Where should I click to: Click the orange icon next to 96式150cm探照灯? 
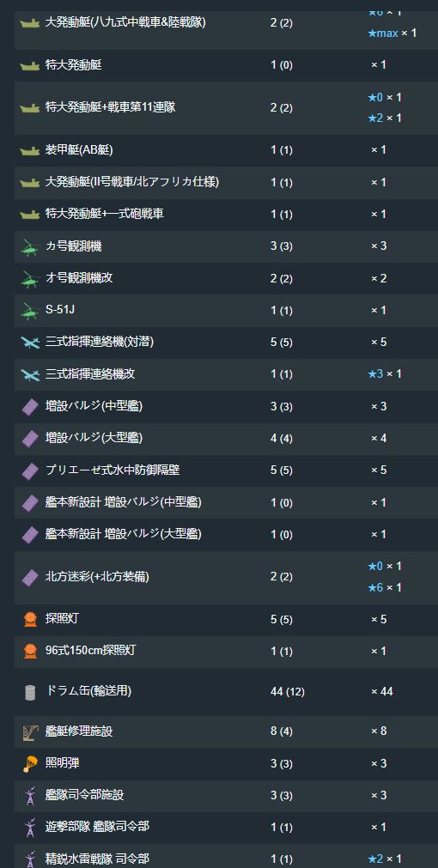(30, 651)
